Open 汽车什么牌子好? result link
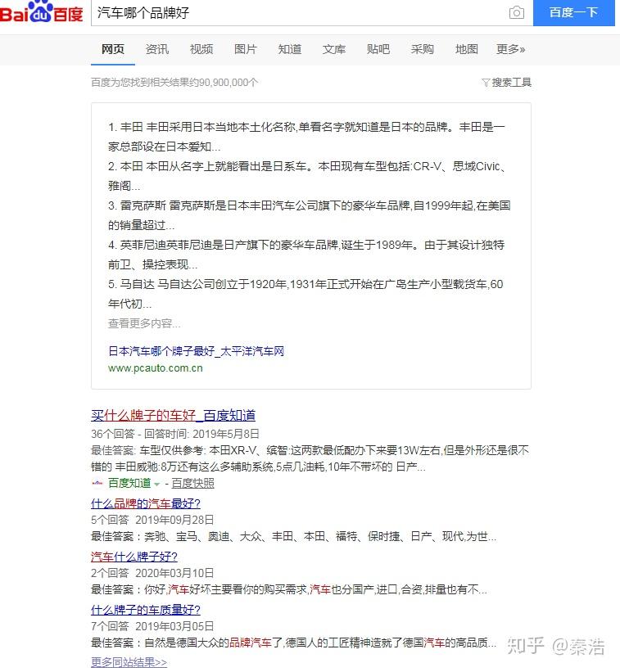 pyautogui.click(x=134, y=557)
